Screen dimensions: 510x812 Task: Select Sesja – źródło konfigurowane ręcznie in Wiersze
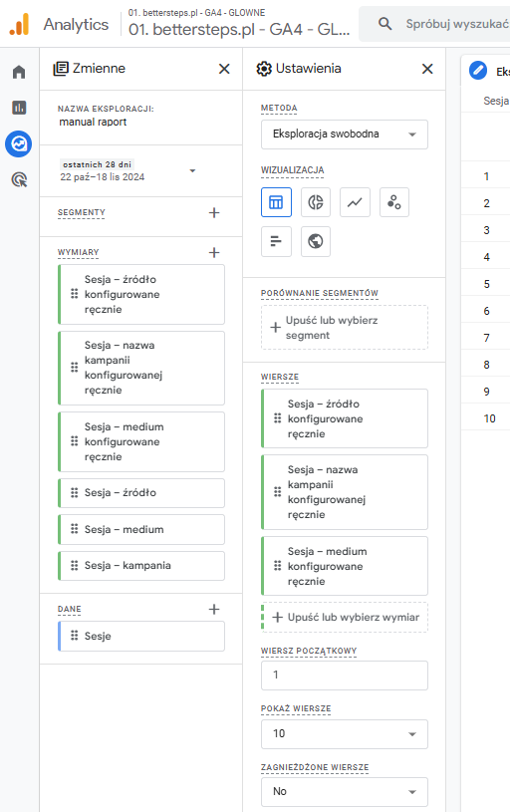click(x=345, y=418)
